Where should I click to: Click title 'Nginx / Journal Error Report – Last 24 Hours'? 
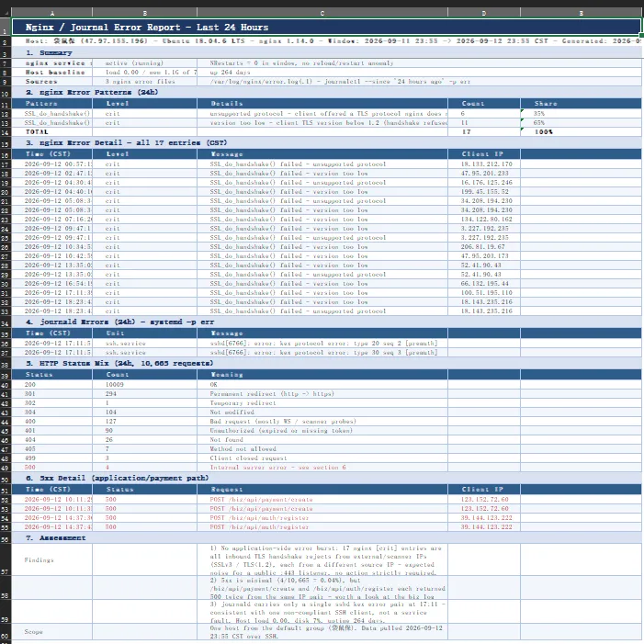tap(326, 28)
